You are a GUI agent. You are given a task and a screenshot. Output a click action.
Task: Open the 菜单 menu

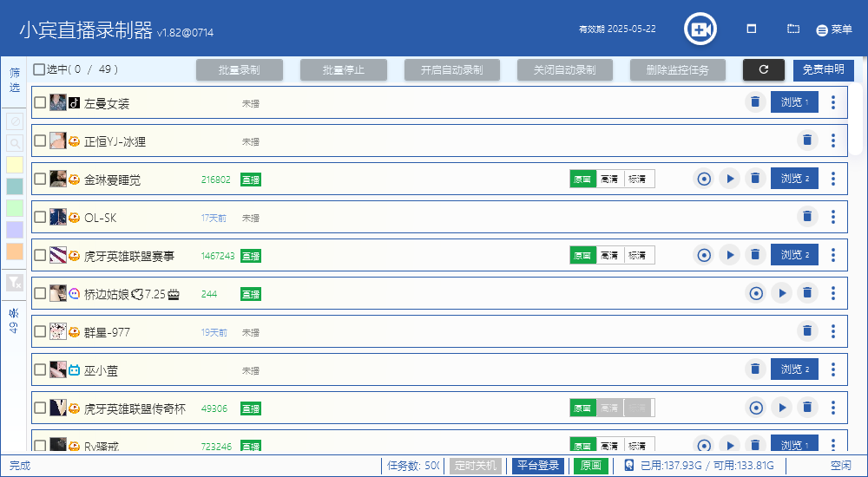[834, 29]
